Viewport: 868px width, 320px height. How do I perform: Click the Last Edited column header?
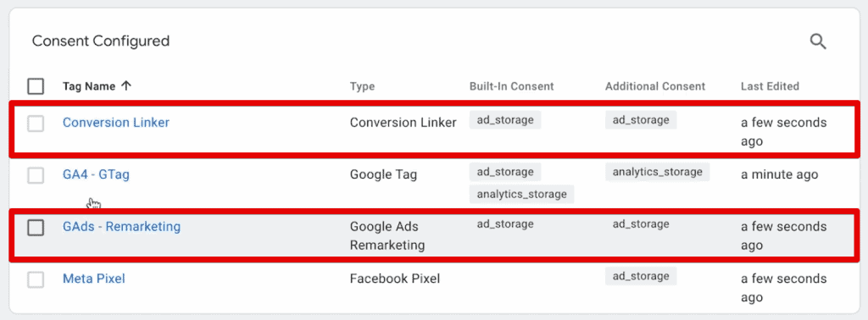pyautogui.click(x=770, y=86)
